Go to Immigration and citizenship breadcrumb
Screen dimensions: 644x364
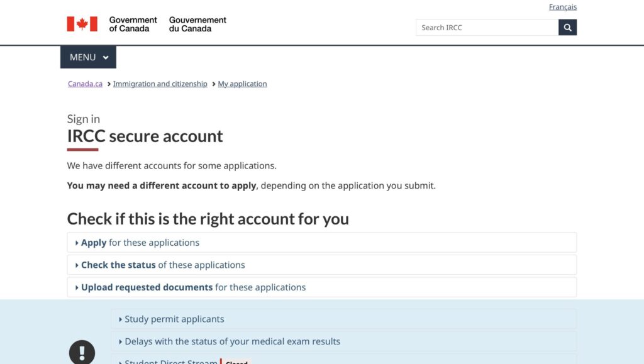click(x=160, y=84)
